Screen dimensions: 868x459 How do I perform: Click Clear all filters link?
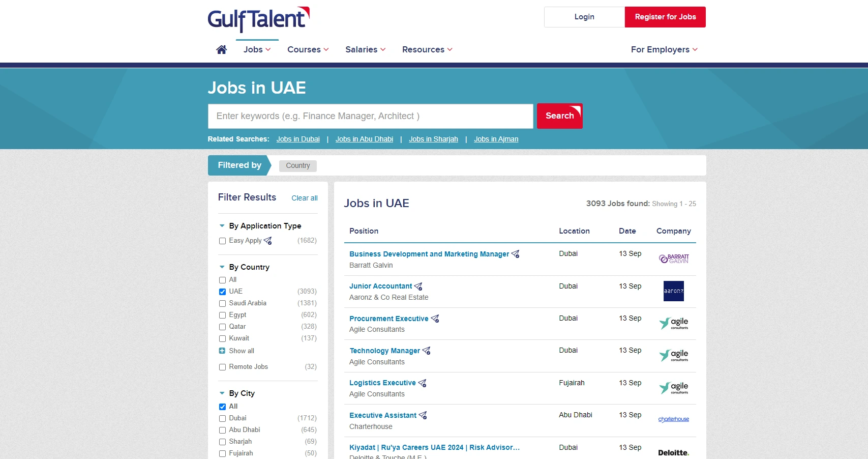pos(305,198)
